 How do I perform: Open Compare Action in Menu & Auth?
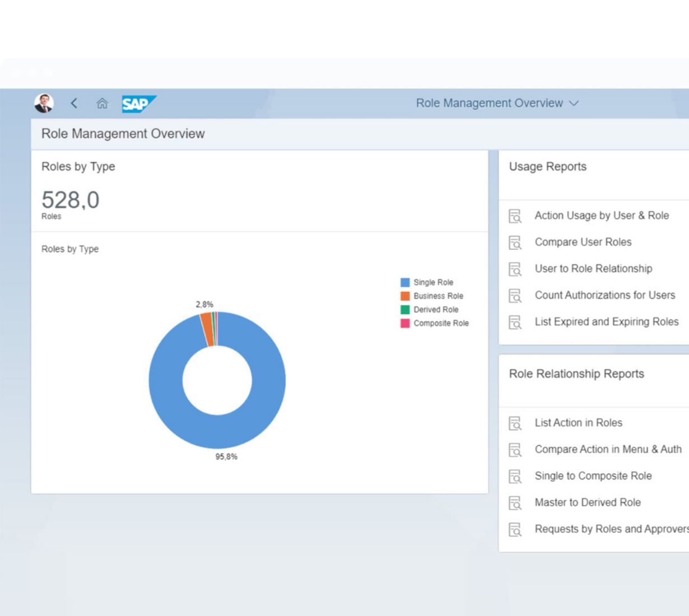[x=608, y=449]
